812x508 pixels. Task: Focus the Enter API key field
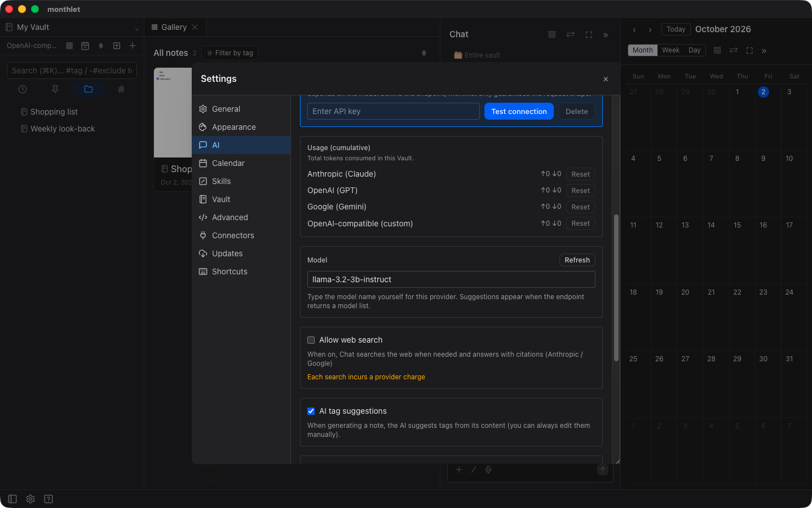(x=394, y=111)
